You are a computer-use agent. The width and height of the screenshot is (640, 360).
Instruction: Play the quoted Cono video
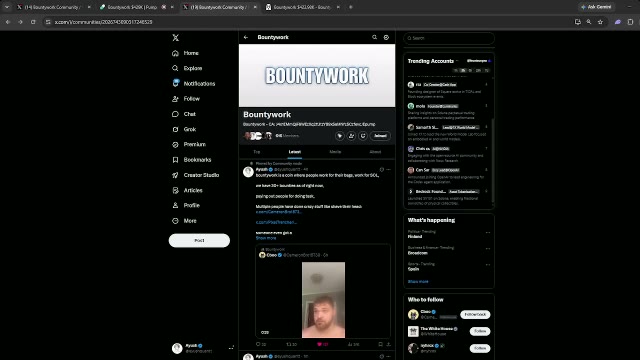pyautogui.click(x=323, y=300)
